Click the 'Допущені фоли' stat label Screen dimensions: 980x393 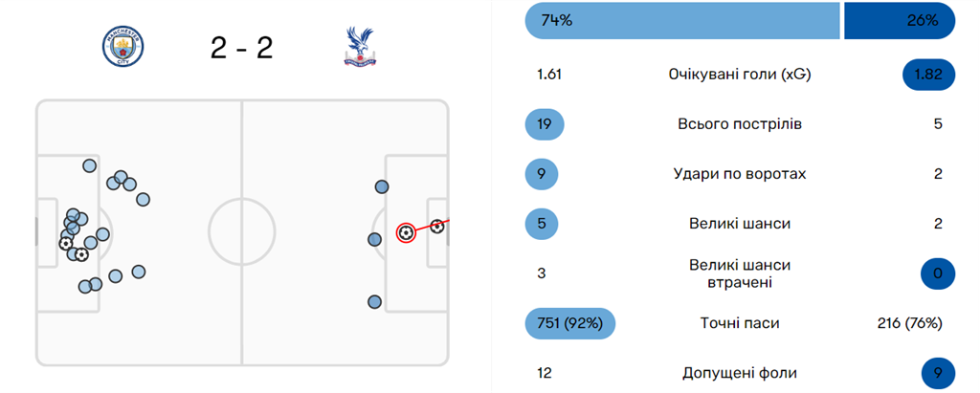739,373
